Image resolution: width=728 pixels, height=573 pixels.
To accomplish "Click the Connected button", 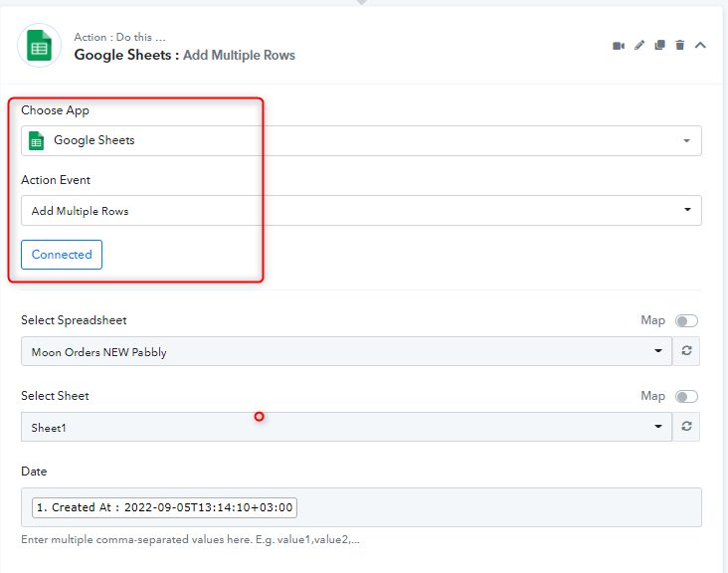I will pos(62,255).
